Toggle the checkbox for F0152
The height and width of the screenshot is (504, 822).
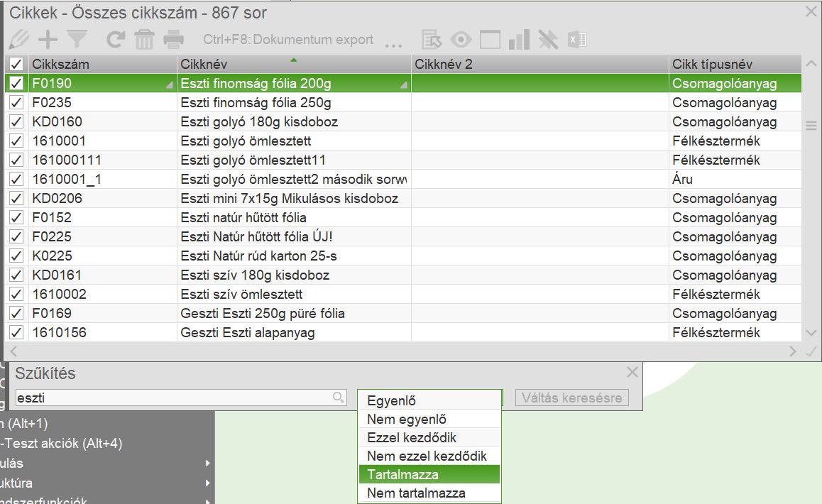click(x=16, y=217)
